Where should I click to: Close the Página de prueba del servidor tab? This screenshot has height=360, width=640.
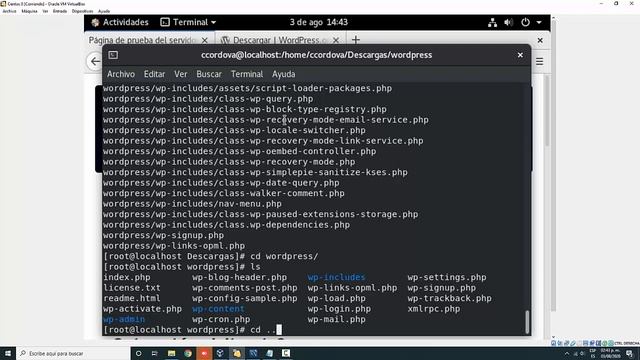click(x=205, y=40)
